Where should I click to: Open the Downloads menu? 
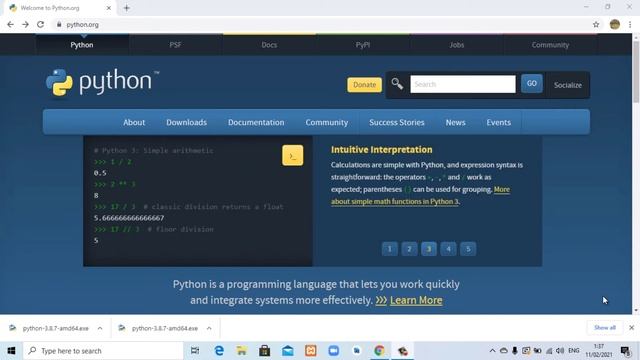pyautogui.click(x=186, y=122)
